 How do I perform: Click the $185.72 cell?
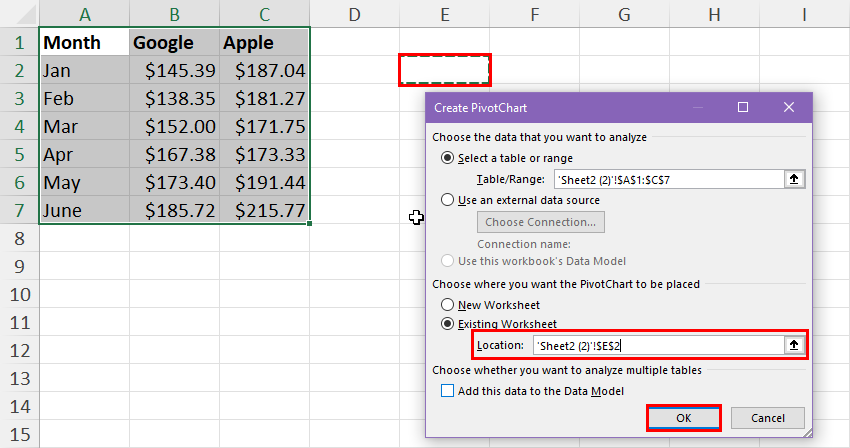point(175,210)
